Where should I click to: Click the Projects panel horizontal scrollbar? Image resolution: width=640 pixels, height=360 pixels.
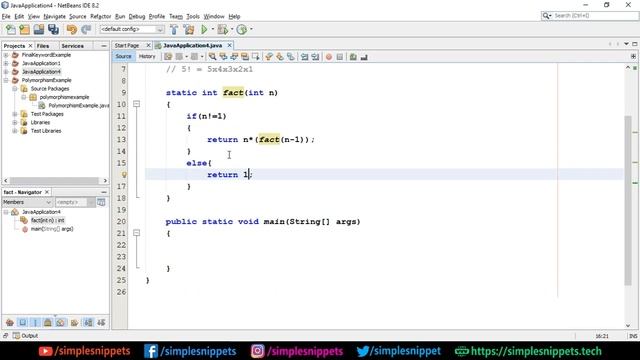pyautogui.click(x=54, y=180)
